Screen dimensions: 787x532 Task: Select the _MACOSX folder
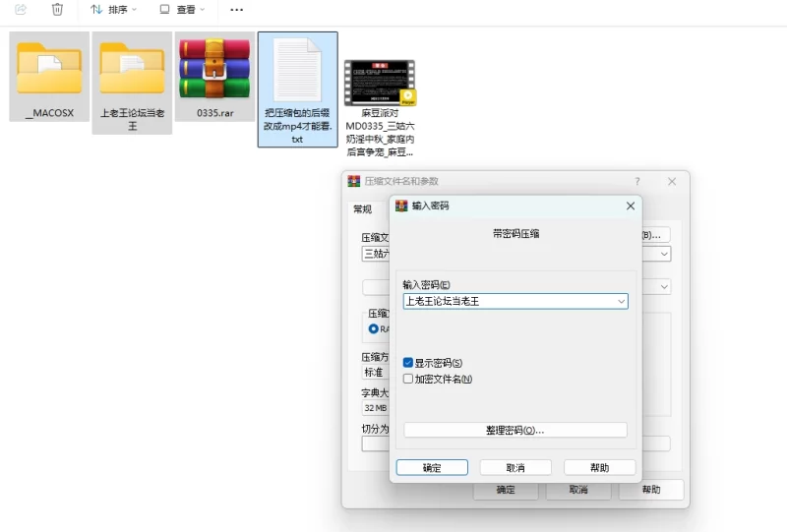49,77
